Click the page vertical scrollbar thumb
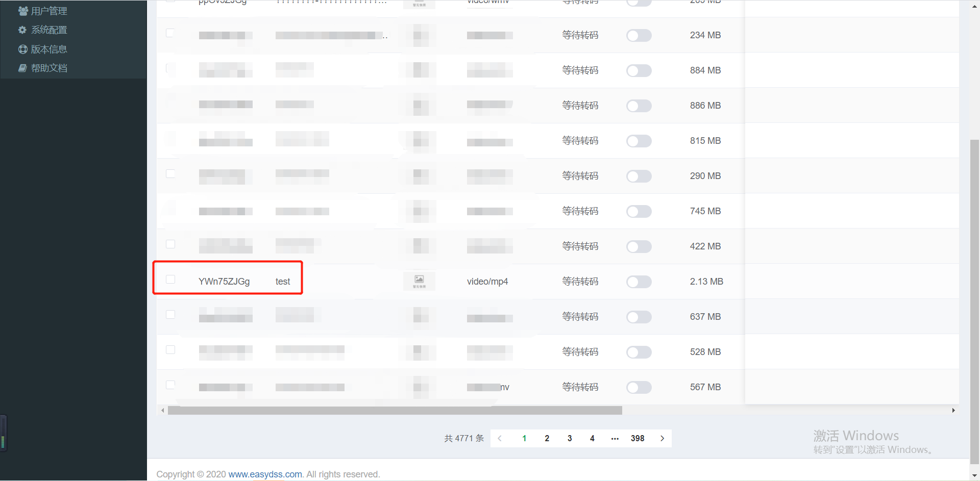The width and height of the screenshot is (980, 481). (x=974, y=301)
